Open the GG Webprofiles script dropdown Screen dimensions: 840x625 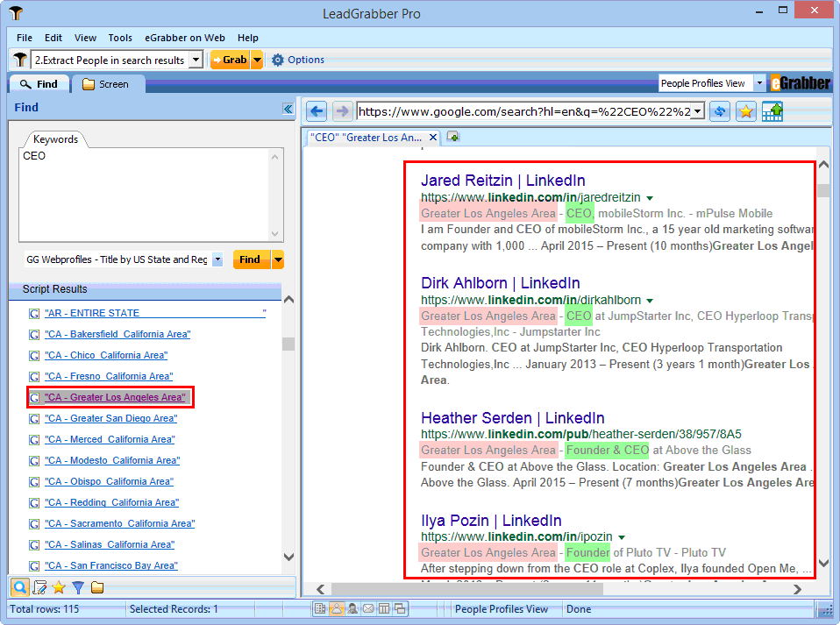coord(217,259)
